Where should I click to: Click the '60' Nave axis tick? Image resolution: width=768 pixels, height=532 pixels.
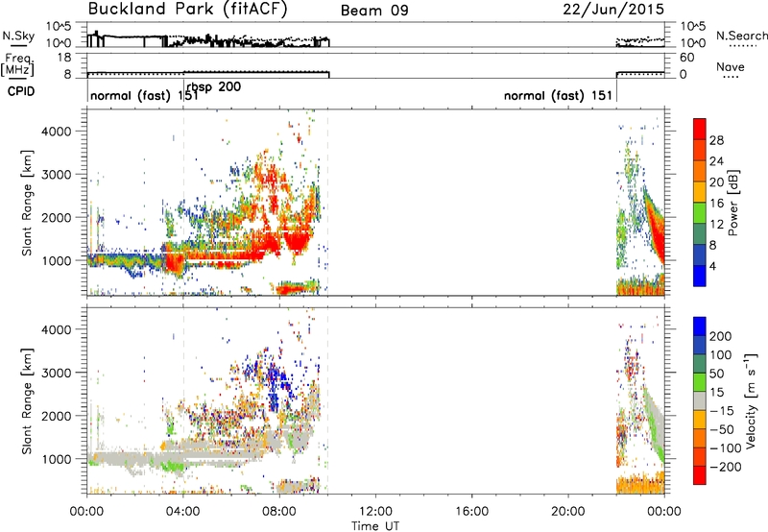[x=686, y=58]
